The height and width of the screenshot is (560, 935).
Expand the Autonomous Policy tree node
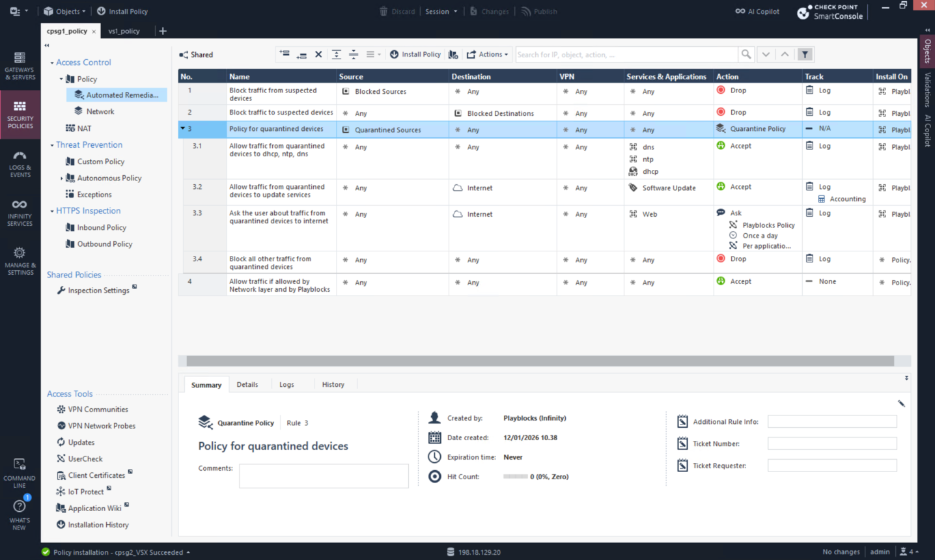(62, 178)
